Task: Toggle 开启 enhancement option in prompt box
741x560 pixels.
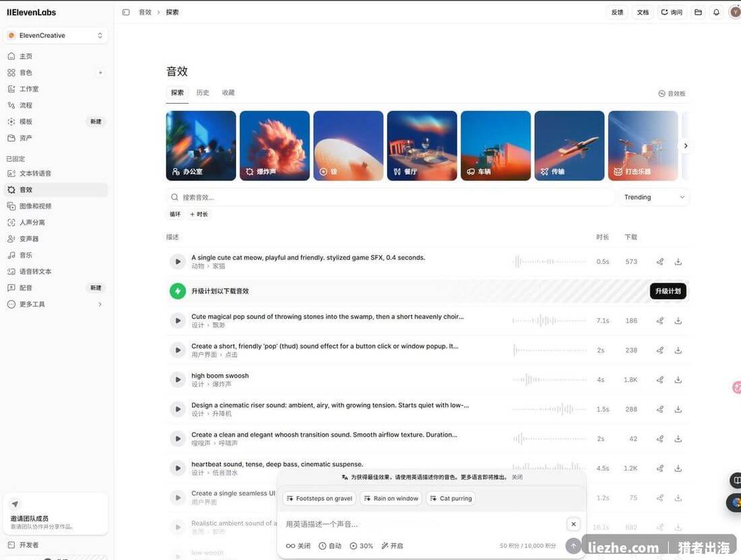Action: coord(392,546)
